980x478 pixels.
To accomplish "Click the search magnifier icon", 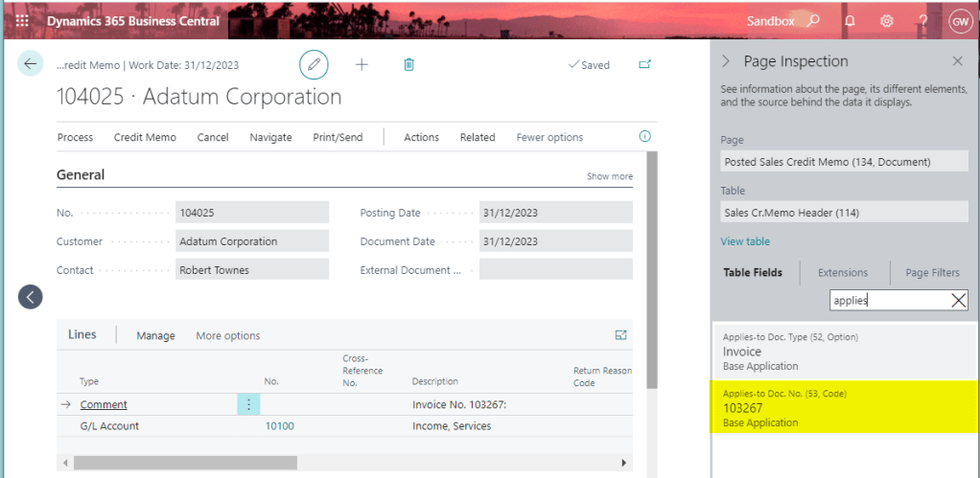I will coord(813,20).
